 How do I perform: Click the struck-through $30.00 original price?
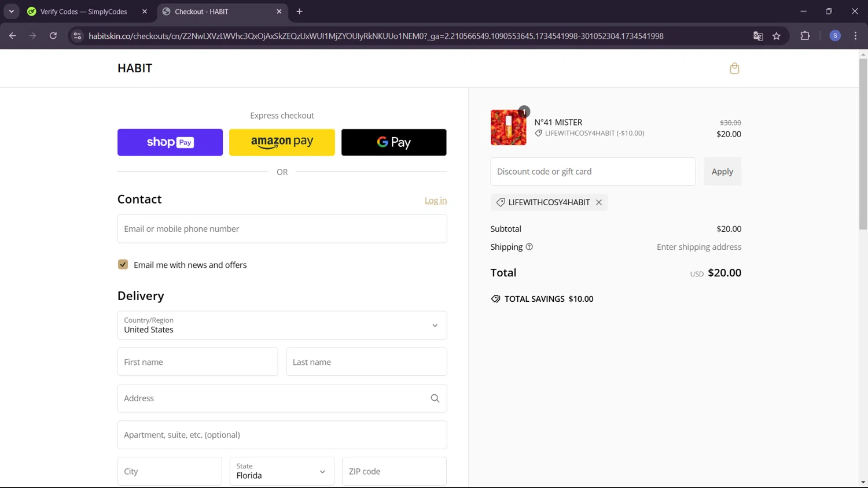point(730,123)
